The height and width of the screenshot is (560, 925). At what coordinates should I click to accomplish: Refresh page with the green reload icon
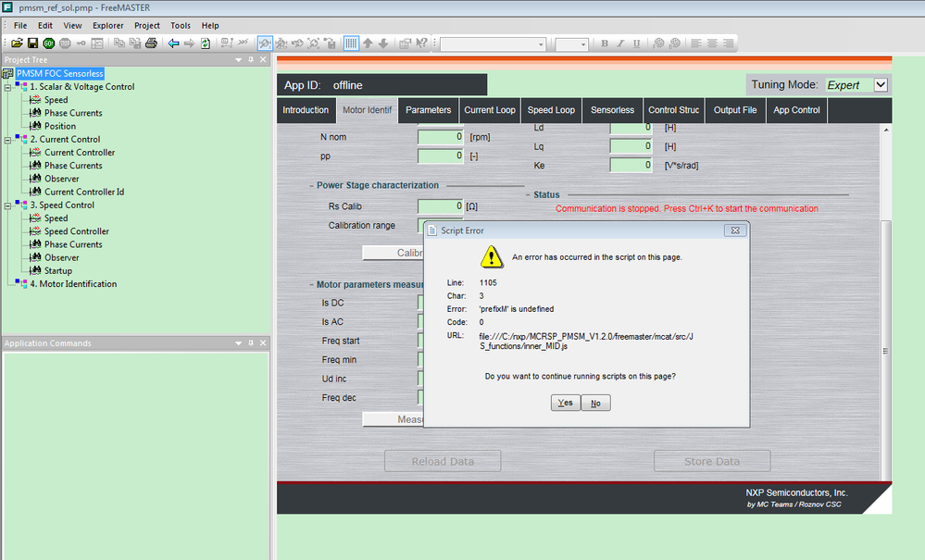pyautogui.click(x=206, y=43)
